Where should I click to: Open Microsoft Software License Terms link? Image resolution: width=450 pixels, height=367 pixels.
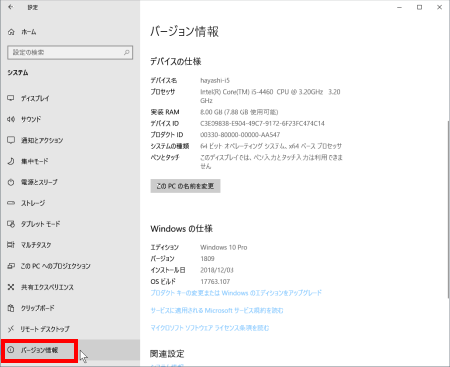(x=210, y=328)
